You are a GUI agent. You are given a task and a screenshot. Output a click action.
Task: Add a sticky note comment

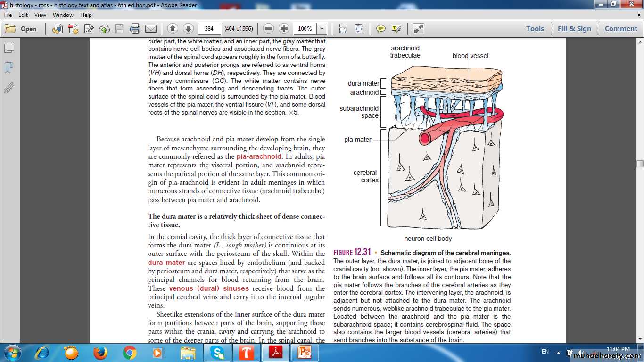pyautogui.click(x=380, y=29)
